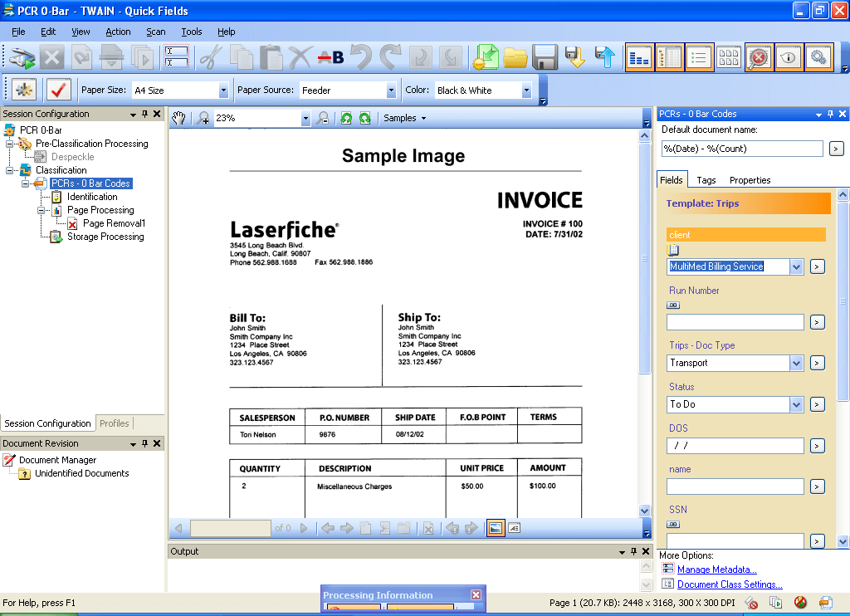
Task: Click the red strikethrough AB rename icon
Action: tap(330, 57)
